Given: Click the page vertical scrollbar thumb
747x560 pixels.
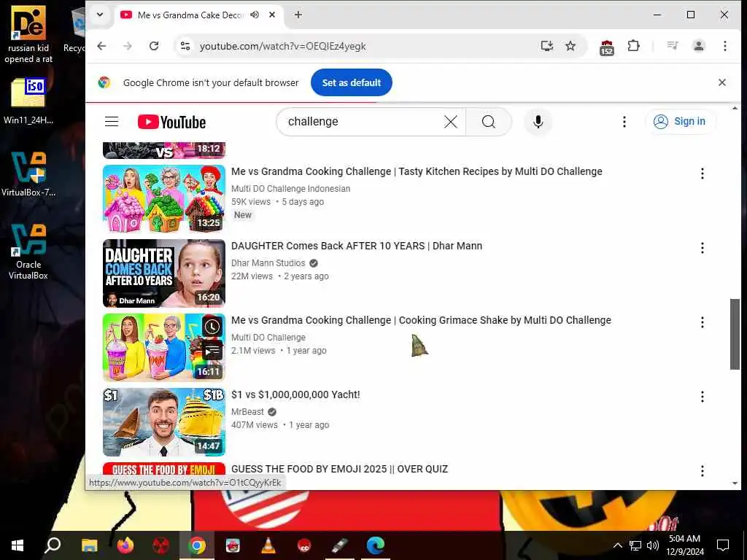Looking at the screenshot, I should pyautogui.click(x=735, y=334).
